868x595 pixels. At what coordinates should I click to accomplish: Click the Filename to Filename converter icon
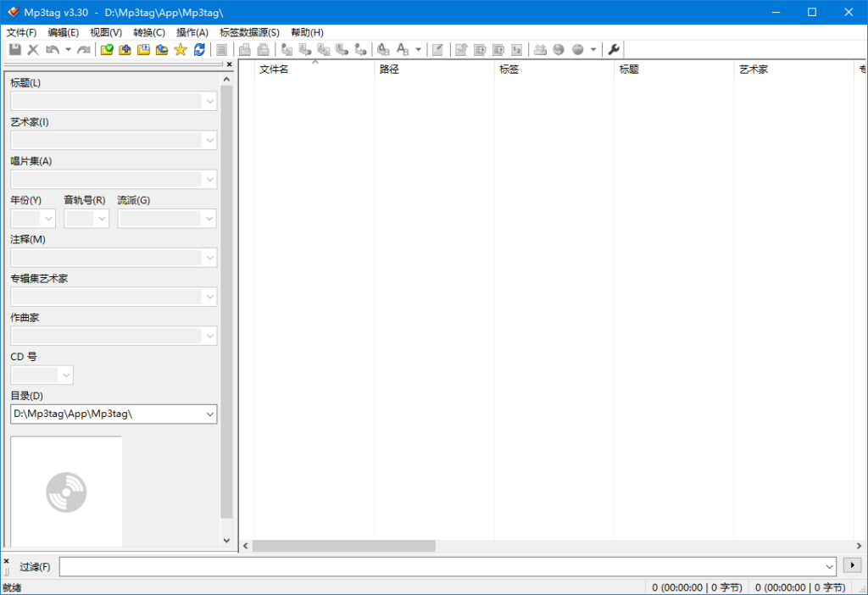(324, 49)
